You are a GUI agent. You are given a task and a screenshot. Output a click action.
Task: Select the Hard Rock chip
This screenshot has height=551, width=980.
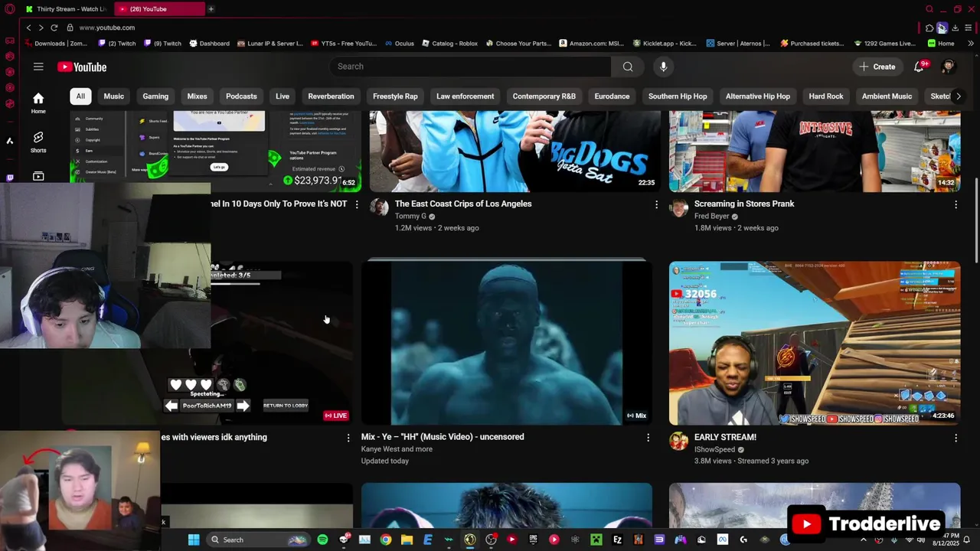pyautogui.click(x=826, y=96)
